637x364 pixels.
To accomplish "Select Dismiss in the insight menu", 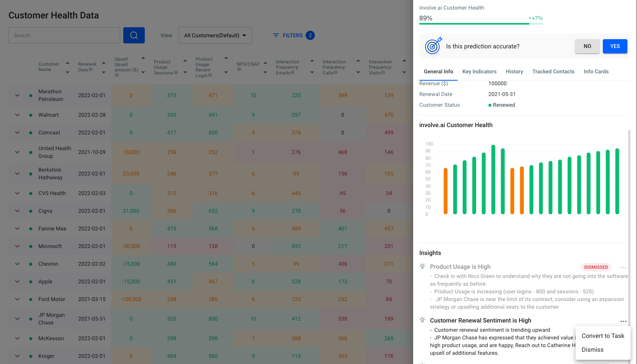I will (x=603, y=350).
